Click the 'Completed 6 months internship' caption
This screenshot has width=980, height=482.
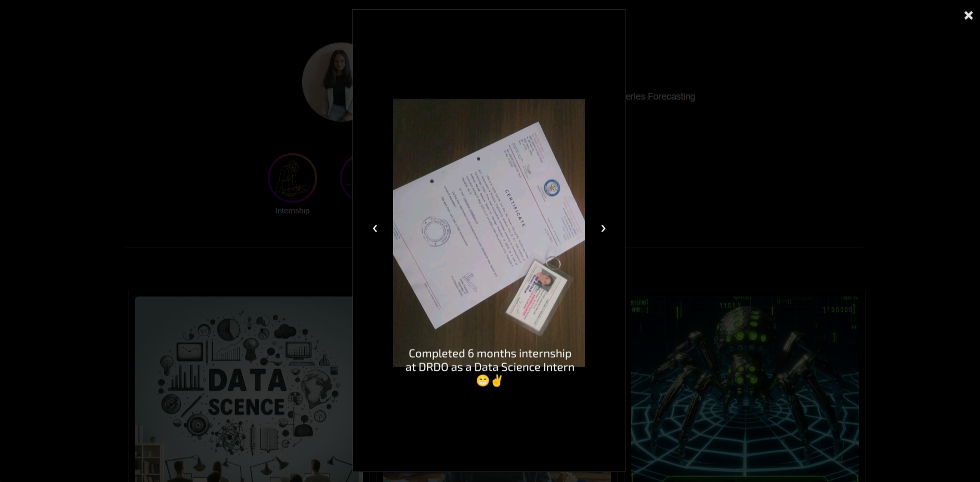click(489, 354)
